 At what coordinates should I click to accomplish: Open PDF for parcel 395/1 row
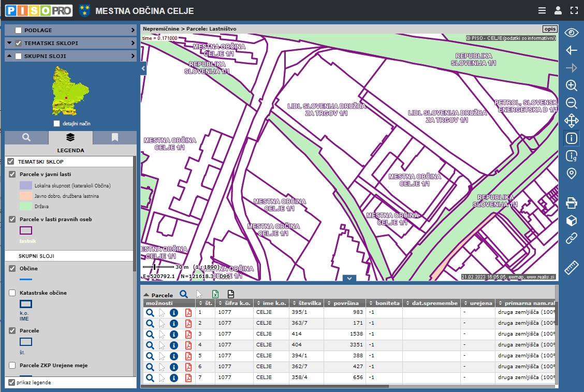[188, 313]
